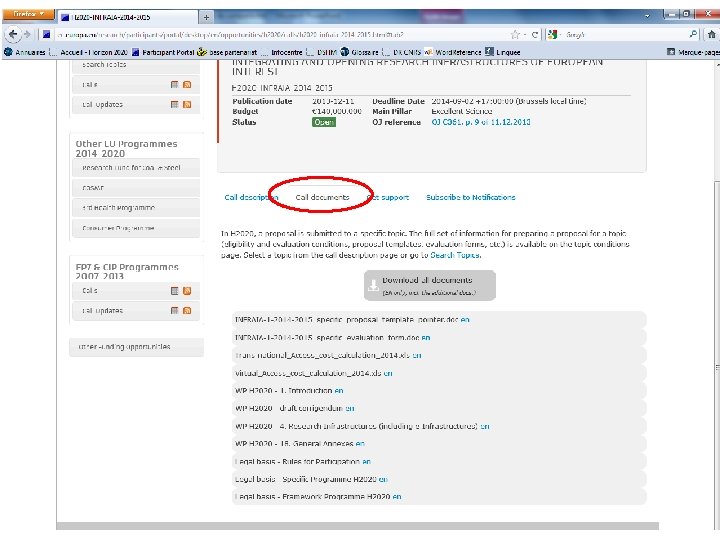
Task: Follow the OJ C361 reference link
Action: pyautogui.click(x=481, y=122)
